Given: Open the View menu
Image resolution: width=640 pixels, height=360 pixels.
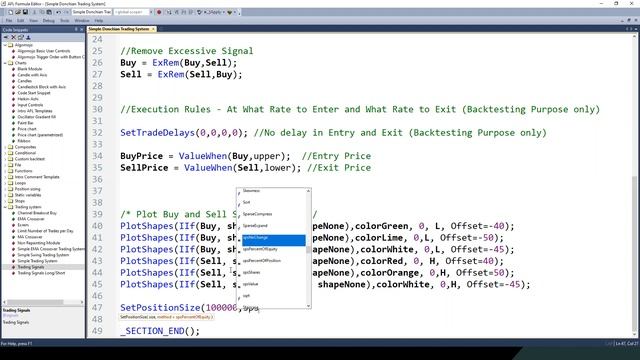Looking at the screenshot, I should tap(33, 20).
